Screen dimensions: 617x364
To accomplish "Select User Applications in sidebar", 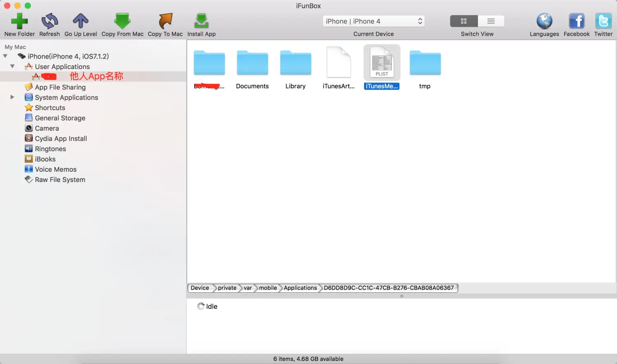I will click(x=62, y=67).
